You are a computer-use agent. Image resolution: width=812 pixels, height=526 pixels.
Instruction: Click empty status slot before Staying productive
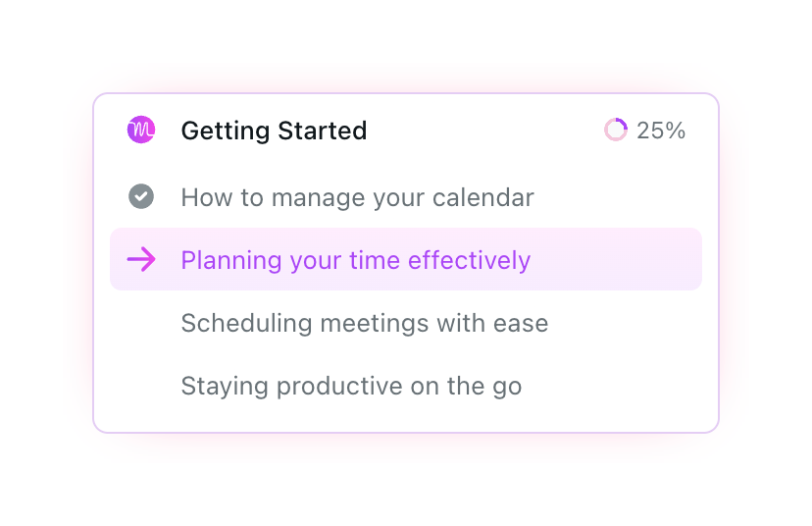pyautogui.click(x=141, y=386)
